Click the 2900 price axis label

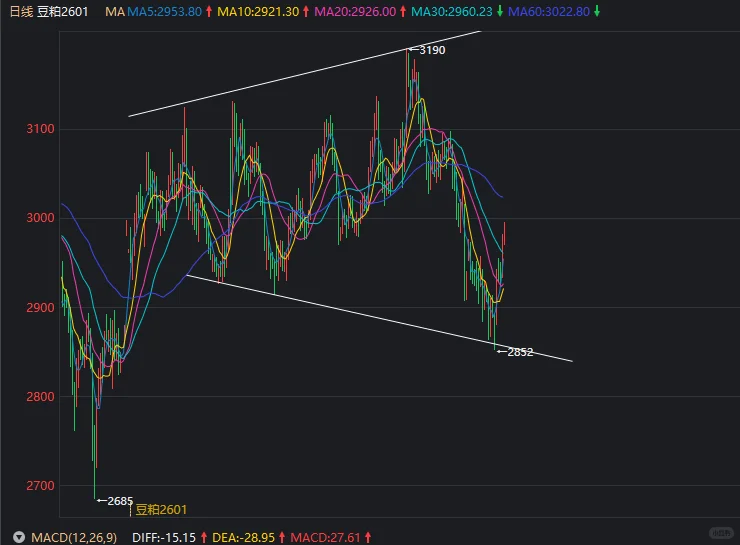pos(40,307)
